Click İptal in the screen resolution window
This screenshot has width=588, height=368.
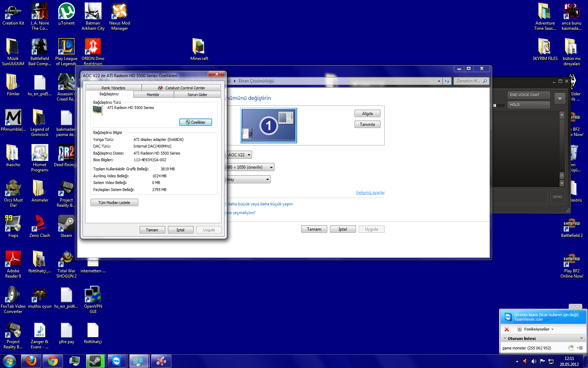[343, 229]
